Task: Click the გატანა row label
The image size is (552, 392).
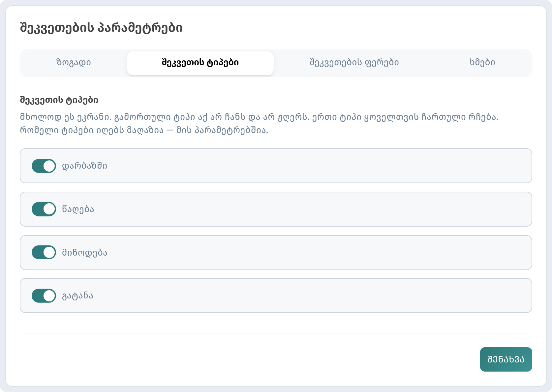Action: click(x=78, y=295)
